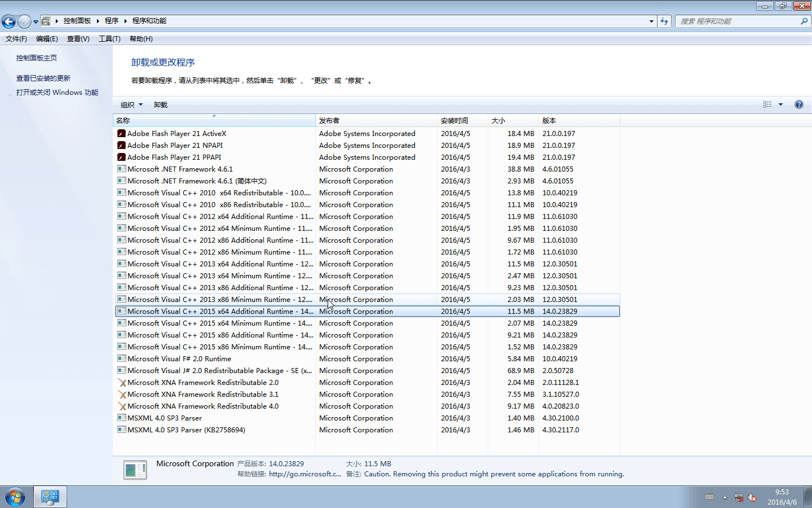Viewport: 812px width, 508px height.
Task: Expand the view options dropdown arrow
Action: 780,104
